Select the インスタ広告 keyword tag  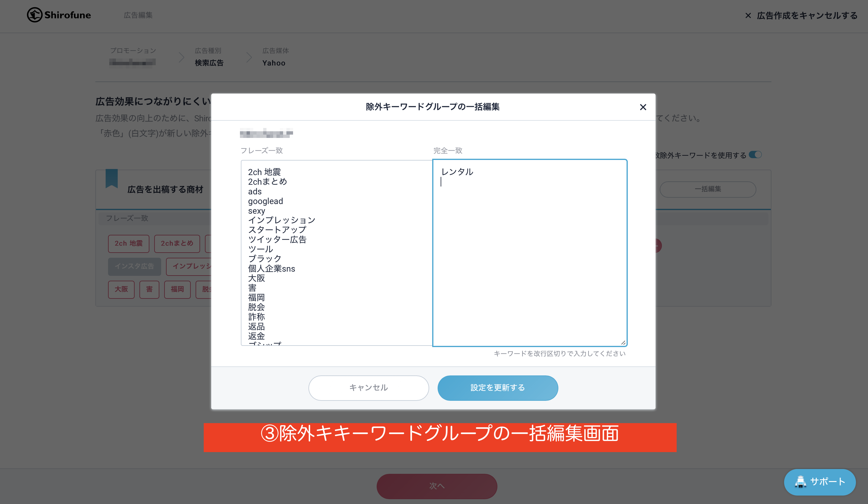pos(134,266)
